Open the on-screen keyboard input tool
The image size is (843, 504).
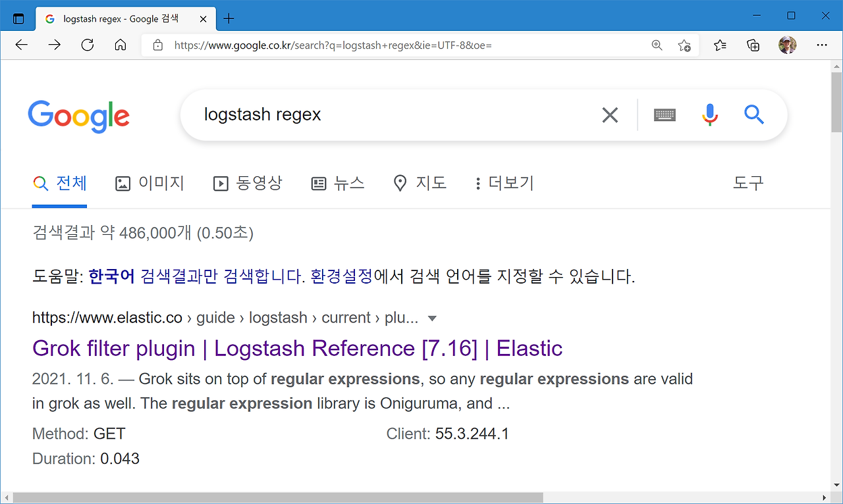click(665, 115)
